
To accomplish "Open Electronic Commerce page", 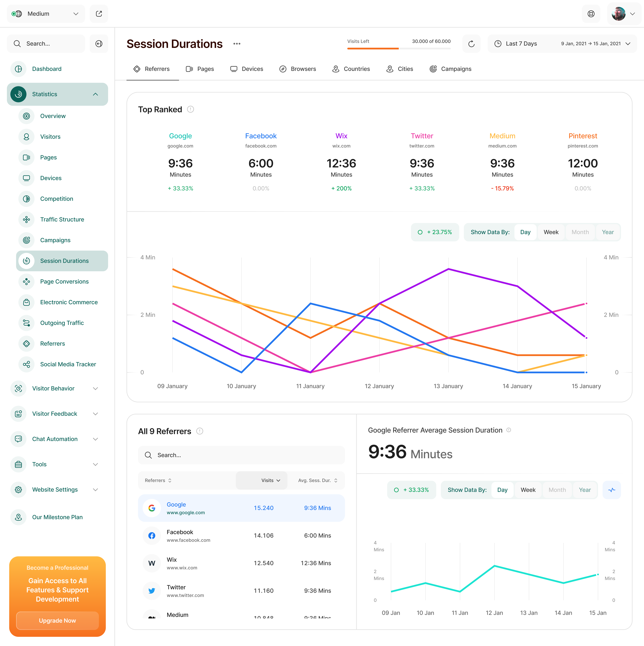I will [x=69, y=302].
